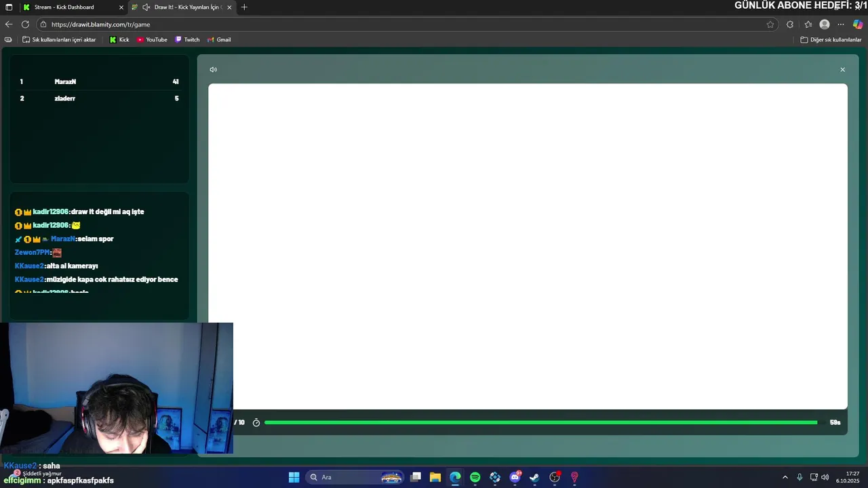
Task: Open volume control in system tray
Action: click(825, 477)
